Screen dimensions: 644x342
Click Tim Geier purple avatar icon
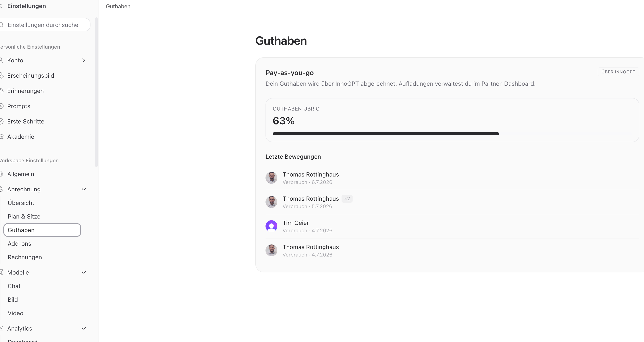(x=271, y=226)
